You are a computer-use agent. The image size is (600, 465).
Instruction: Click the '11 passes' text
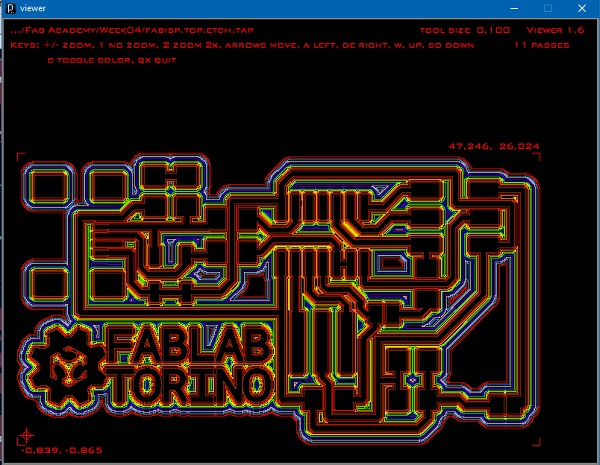point(541,45)
